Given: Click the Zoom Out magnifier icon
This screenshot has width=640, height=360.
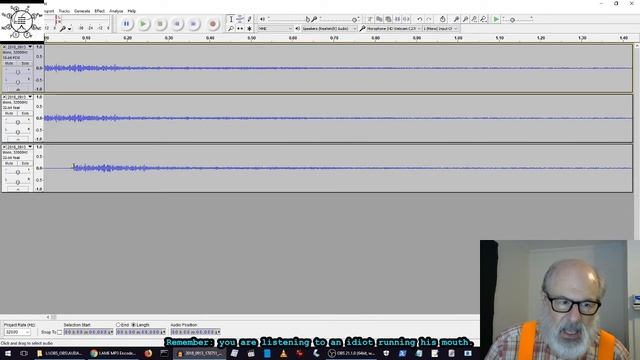Looking at the screenshot, I should (x=465, y=19).
